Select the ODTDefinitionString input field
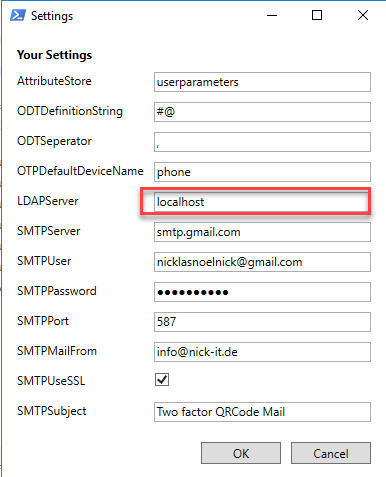The image size is (386, 477). [x=262, y=112]
